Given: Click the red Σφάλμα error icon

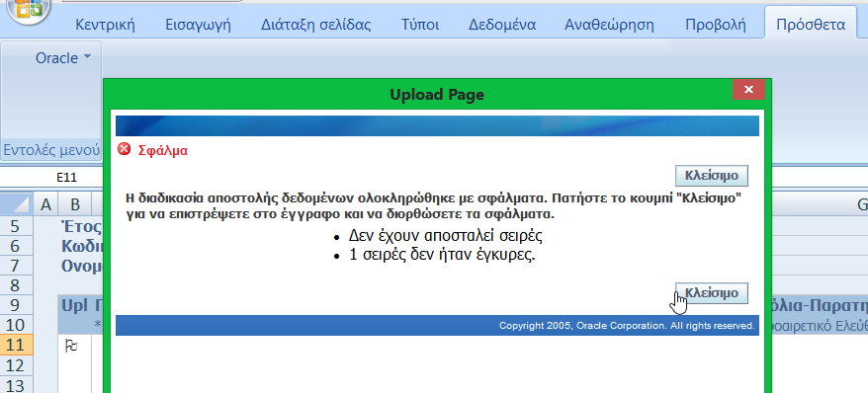Looking at the screenshot, I should click(x=125, y=149).
